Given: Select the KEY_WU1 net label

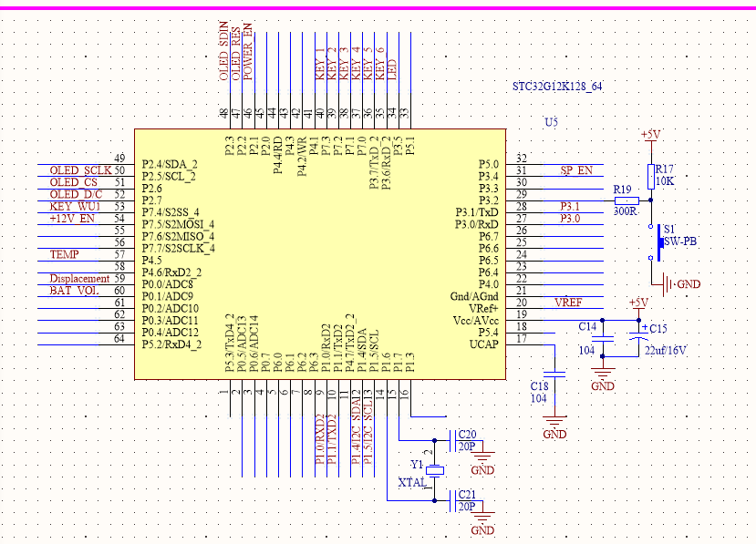Looking at the screenshot, I should click(75, 207).
